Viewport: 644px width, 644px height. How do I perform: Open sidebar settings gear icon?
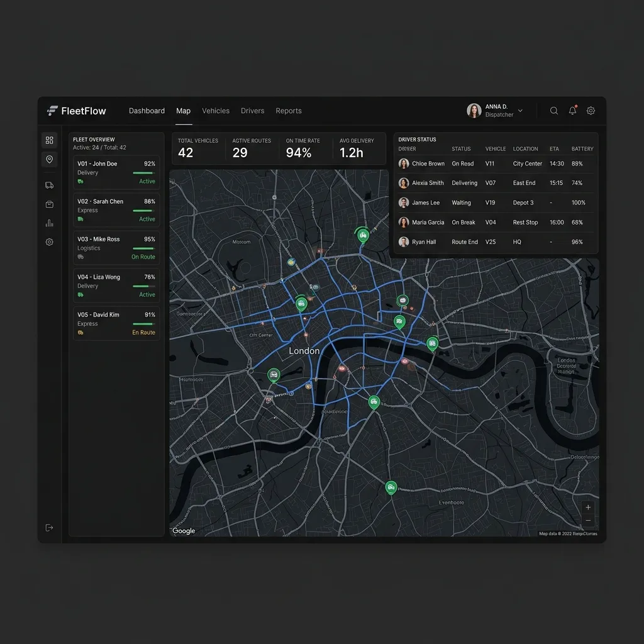(49, 242)
